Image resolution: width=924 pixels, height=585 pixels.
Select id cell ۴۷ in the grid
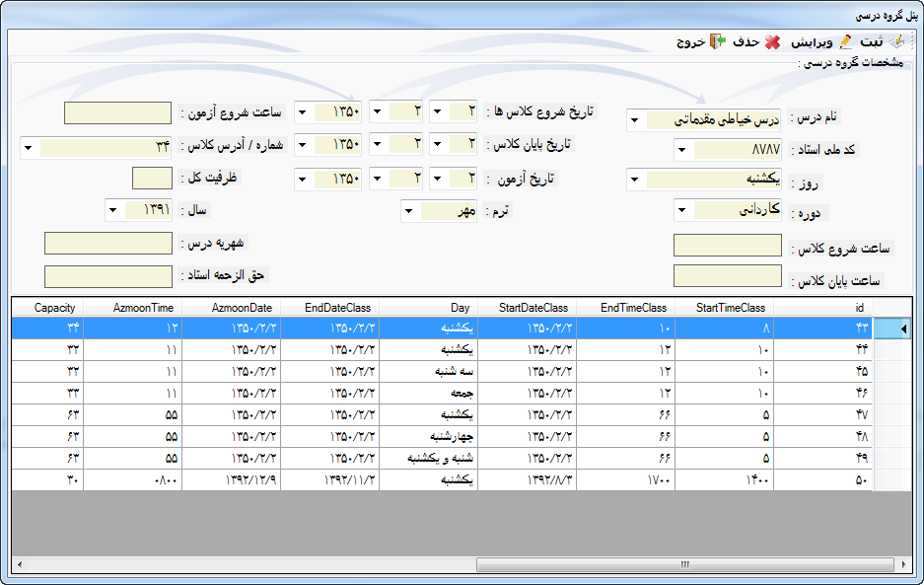click(x=822, y=415)
